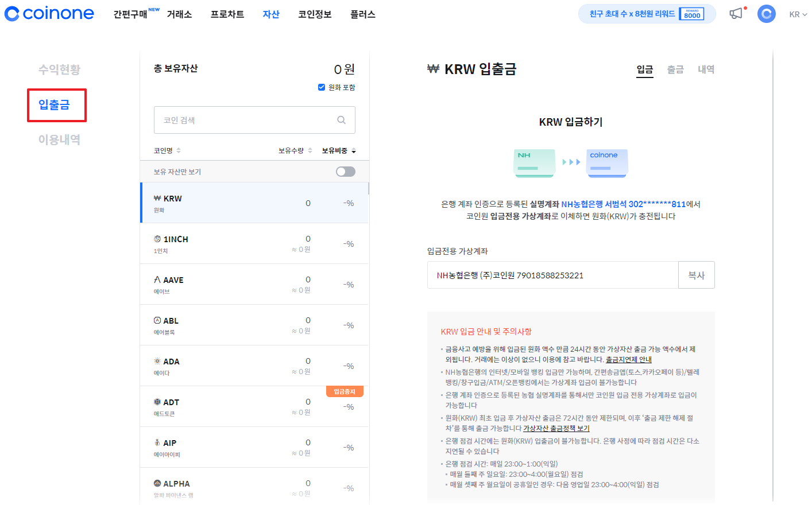Select the 1INCH row in coin list
The height and width of the screenshot is (505, 812).
254,243
